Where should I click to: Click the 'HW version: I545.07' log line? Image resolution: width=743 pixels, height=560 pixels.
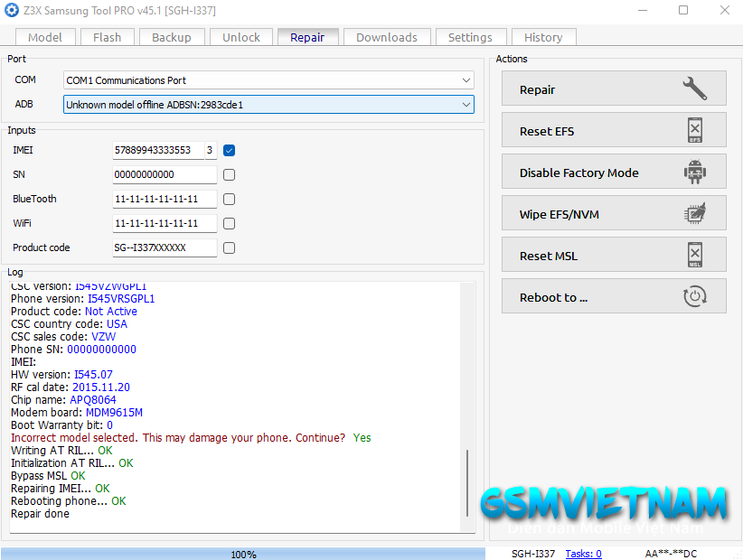[x=61, y=375]
